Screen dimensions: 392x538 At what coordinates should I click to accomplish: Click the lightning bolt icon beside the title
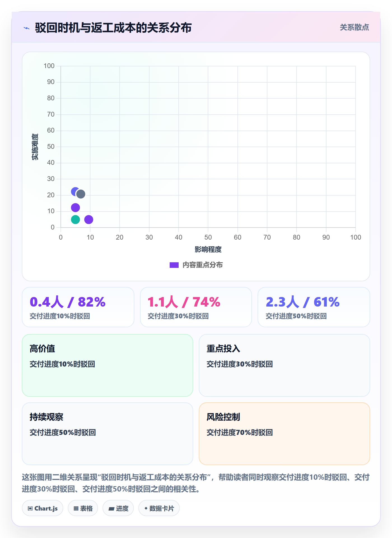point(27,28)
